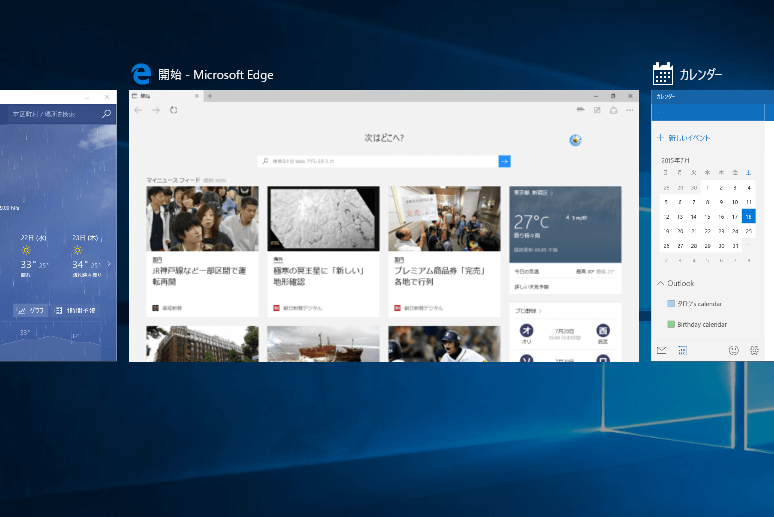The image size is (774, 517).
Task: Click the next-days chevron in Weather forecast
Action: click(109, 264)
